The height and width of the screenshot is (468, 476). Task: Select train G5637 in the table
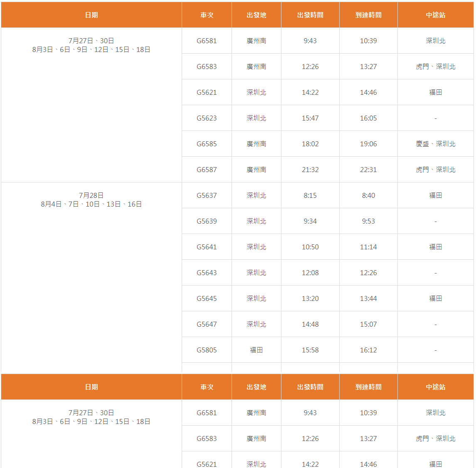(207, 195)
